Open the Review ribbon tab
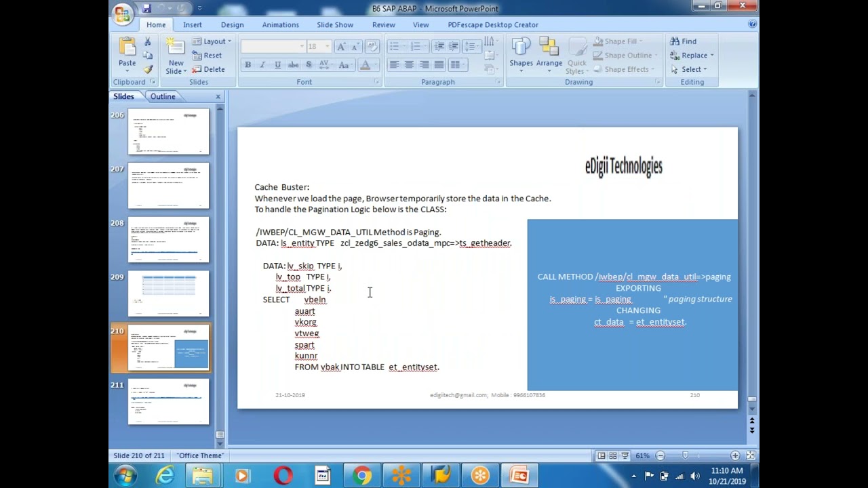The image size is (868, 488). pos(384,25)
